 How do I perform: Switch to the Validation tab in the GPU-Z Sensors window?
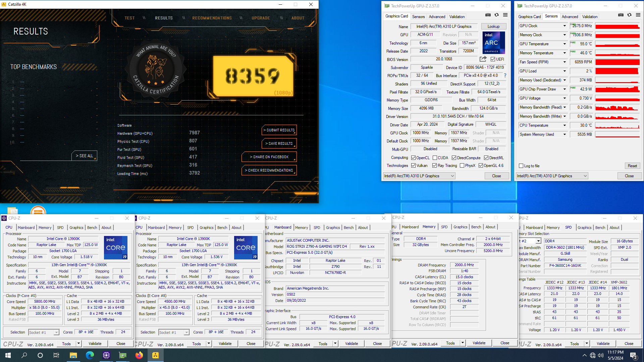(590, 17)
